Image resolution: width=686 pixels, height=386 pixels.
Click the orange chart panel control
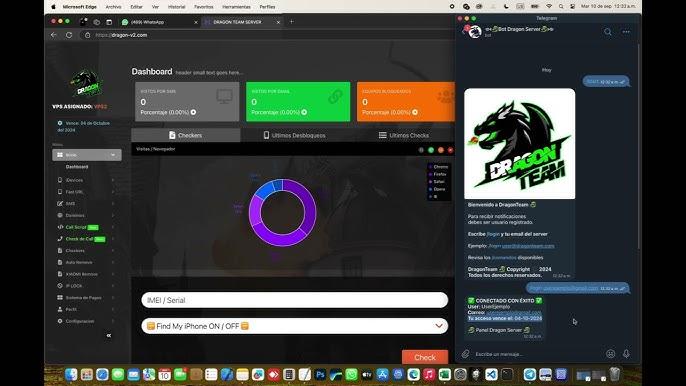[441, 150]
